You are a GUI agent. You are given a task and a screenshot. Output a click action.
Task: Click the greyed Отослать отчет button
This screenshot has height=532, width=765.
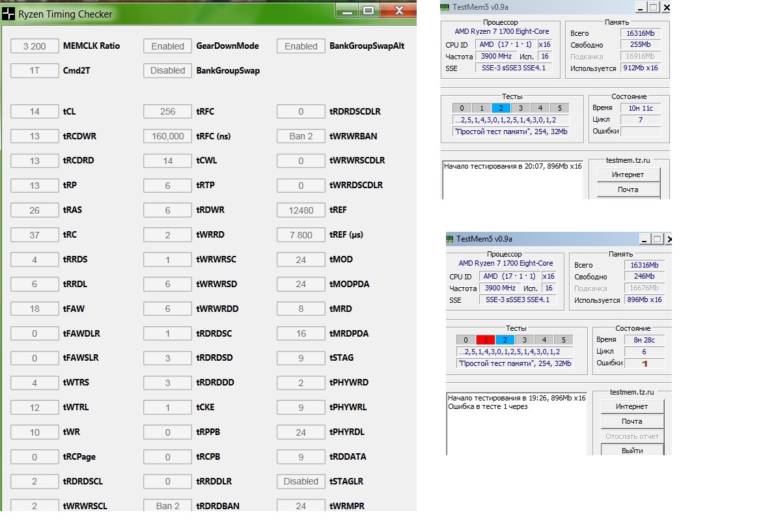632,436
